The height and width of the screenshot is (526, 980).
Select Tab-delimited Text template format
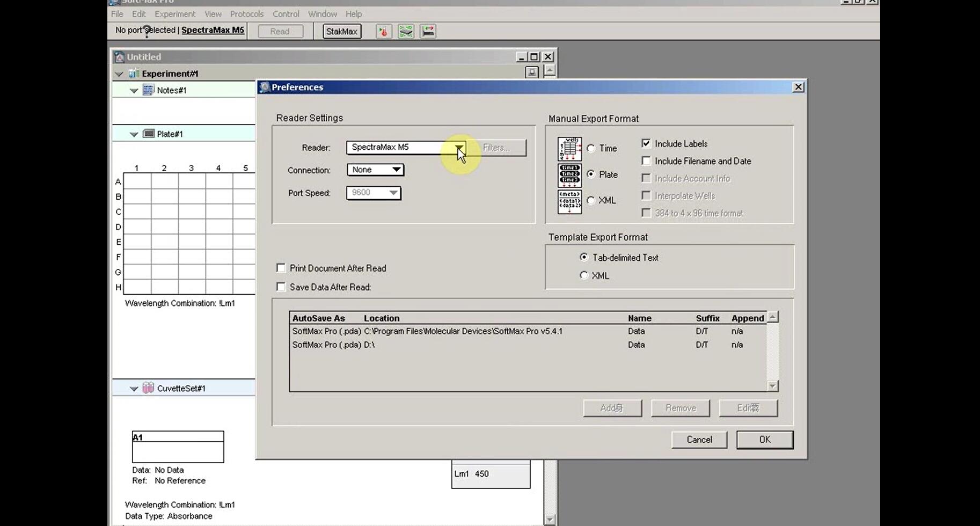584,257
